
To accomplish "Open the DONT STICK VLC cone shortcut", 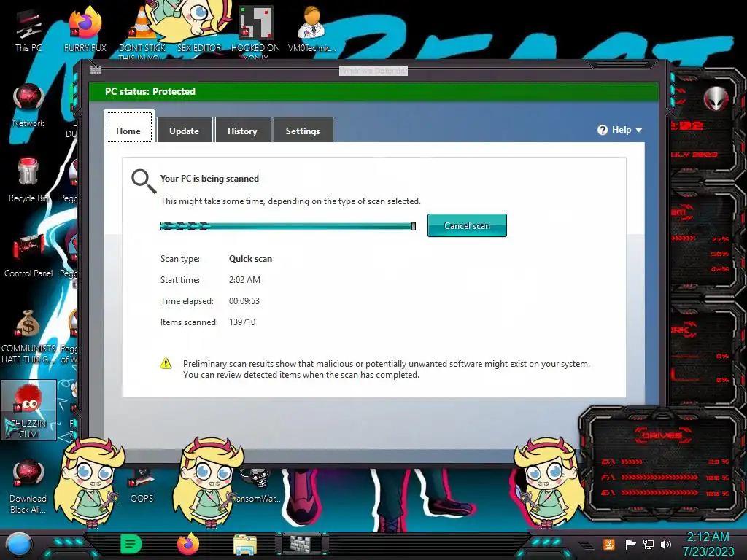I will pos(142,31).
